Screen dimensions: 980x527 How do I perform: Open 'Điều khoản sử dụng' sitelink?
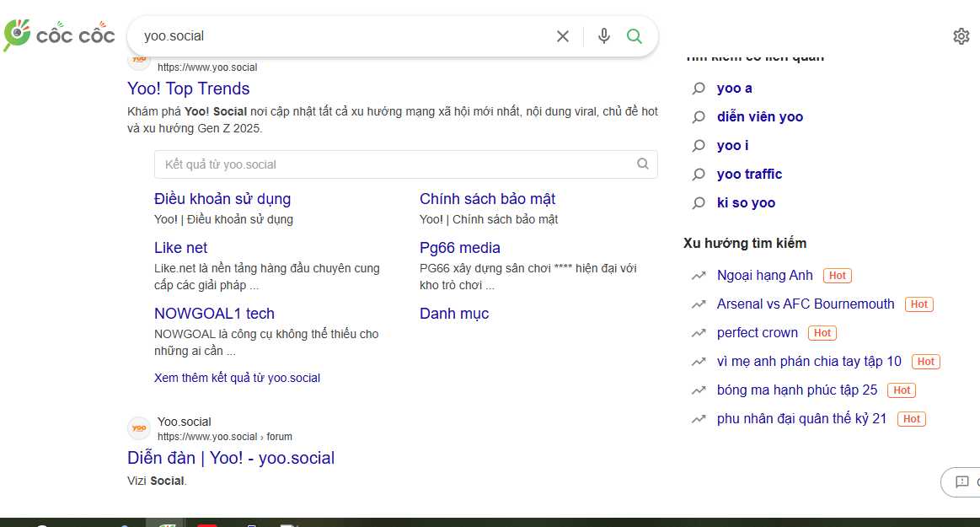click(222, 199)
